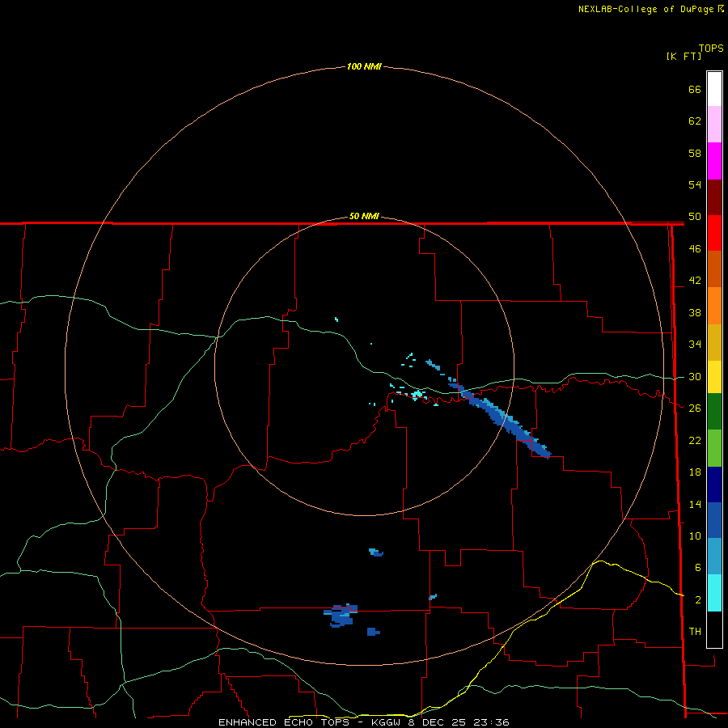The width and height of the screenshot is (728, 728).
Task: Pick the light green legend color block
Action: [x=714, y=448]
